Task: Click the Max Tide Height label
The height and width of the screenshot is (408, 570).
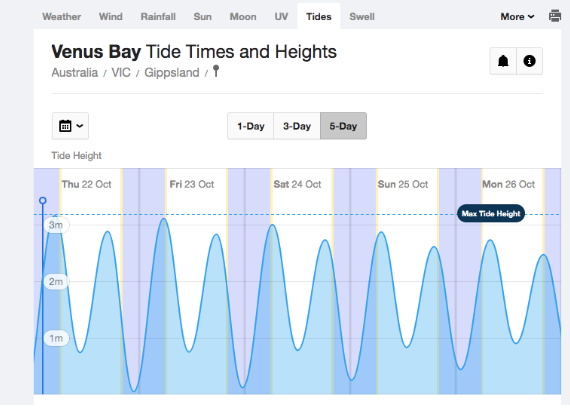Action: [x=491, y=214]
